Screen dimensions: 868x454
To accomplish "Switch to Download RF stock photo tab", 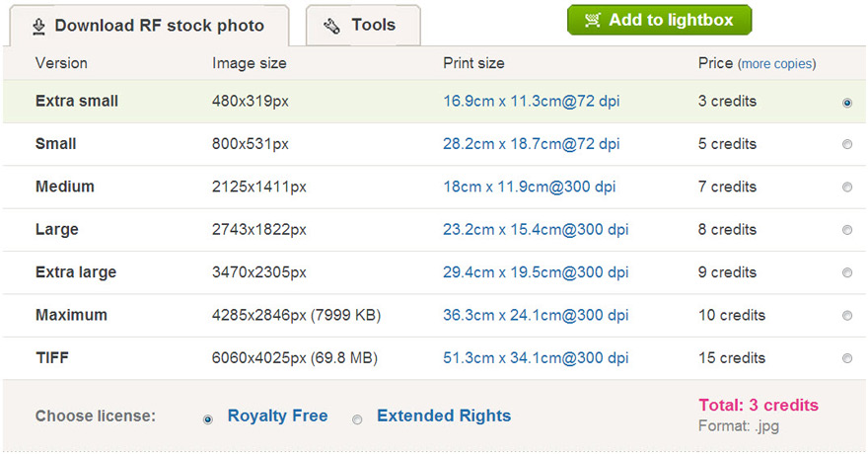I will (x=149, y=26).
